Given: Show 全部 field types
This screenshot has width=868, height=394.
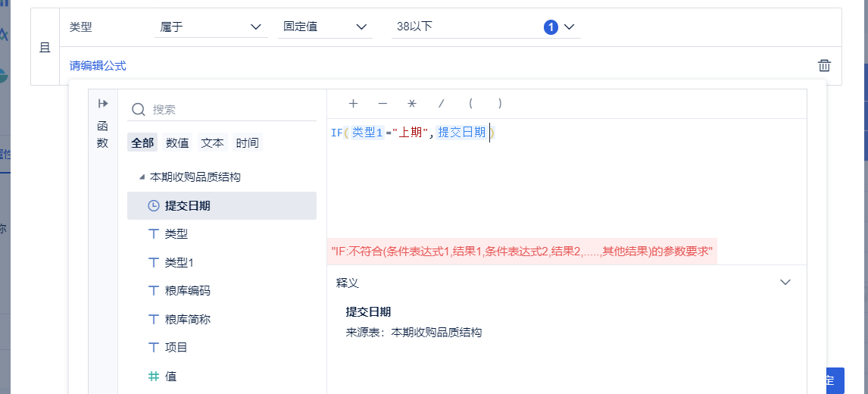Looking at the screenshot, I should (x=142, y=143).
